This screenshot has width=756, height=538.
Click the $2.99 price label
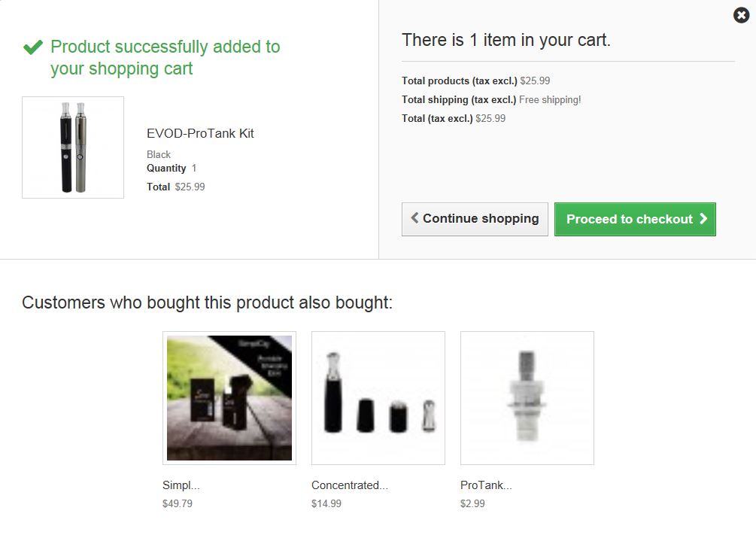472,503
